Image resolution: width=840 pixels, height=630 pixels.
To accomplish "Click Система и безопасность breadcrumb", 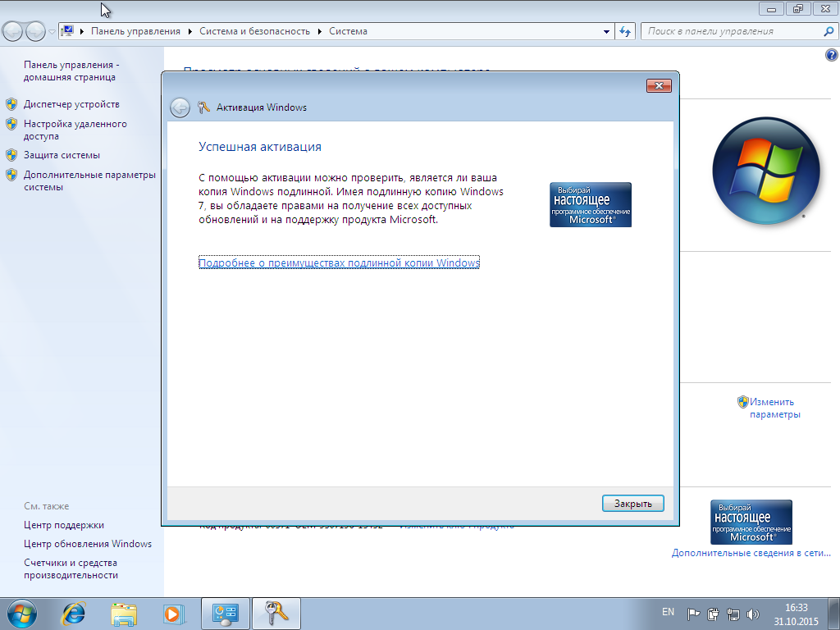I will tap(254, 31).
